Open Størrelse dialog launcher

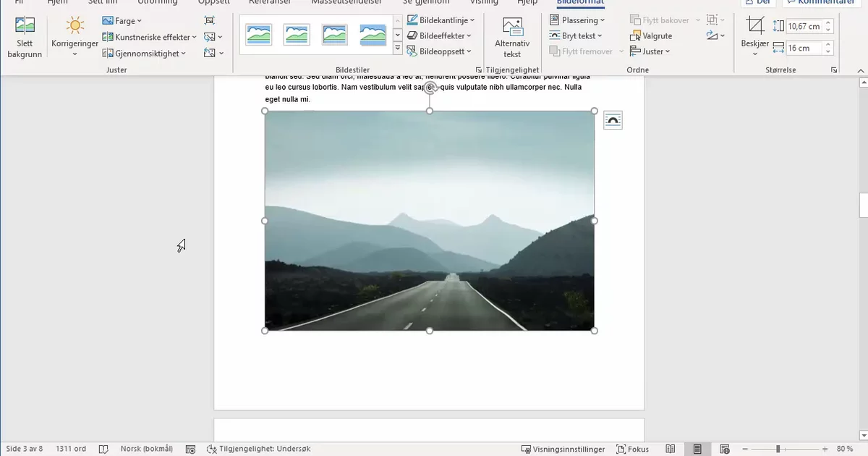click(834, 70)
